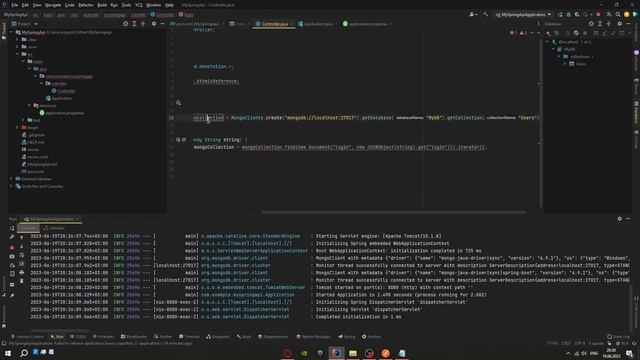The width and height of the screenshot is (640, 360).
Task: Open the Terminal tool window
Action: [189, 337]
